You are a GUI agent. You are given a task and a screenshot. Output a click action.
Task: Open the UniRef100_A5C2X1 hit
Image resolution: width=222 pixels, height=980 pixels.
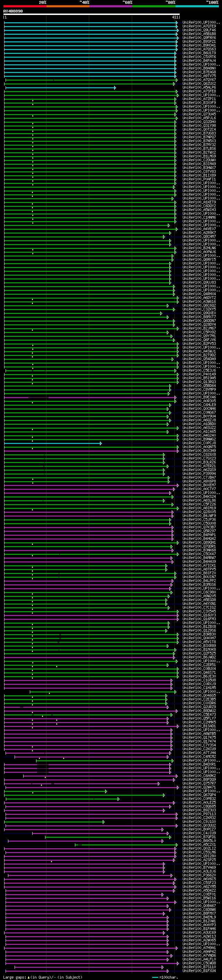(199, 844)
